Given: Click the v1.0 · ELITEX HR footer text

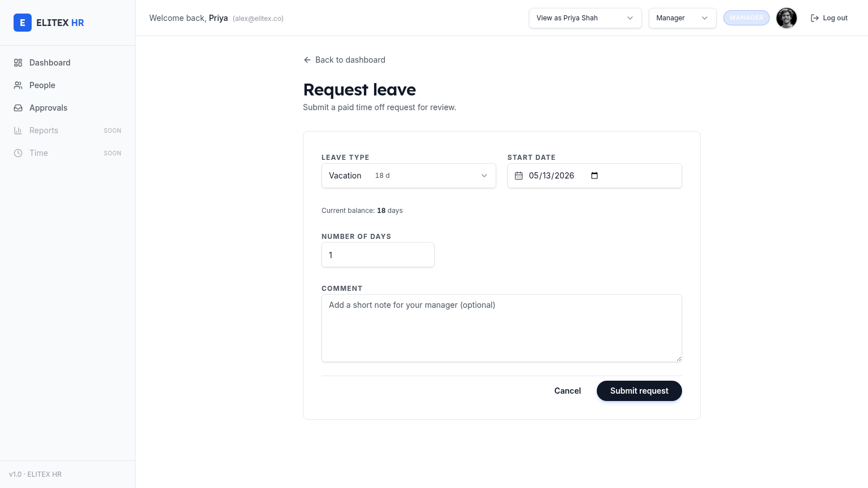Looking at the screenshot, I should coord(36,474).
